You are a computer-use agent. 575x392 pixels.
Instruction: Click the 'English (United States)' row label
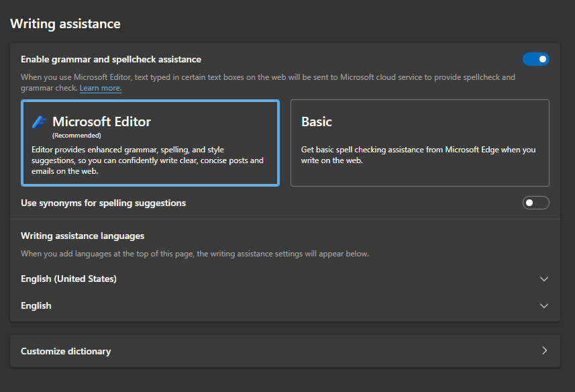click(68, 279)
